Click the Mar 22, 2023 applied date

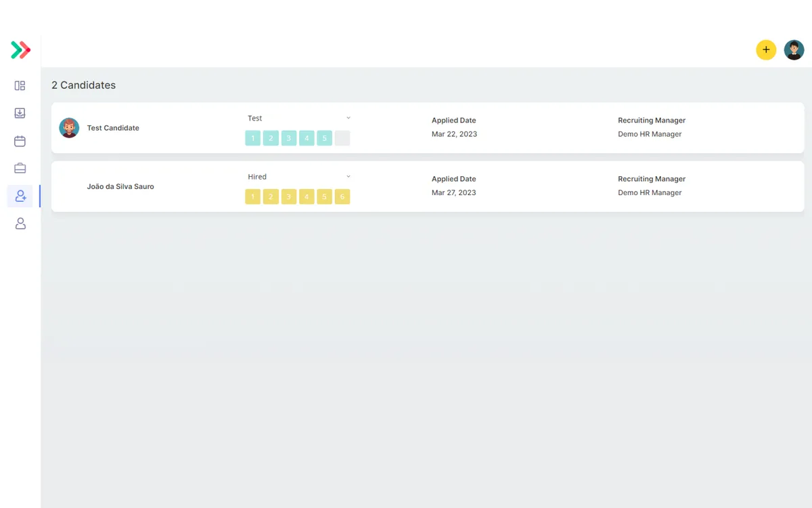(x=454, y=134)
